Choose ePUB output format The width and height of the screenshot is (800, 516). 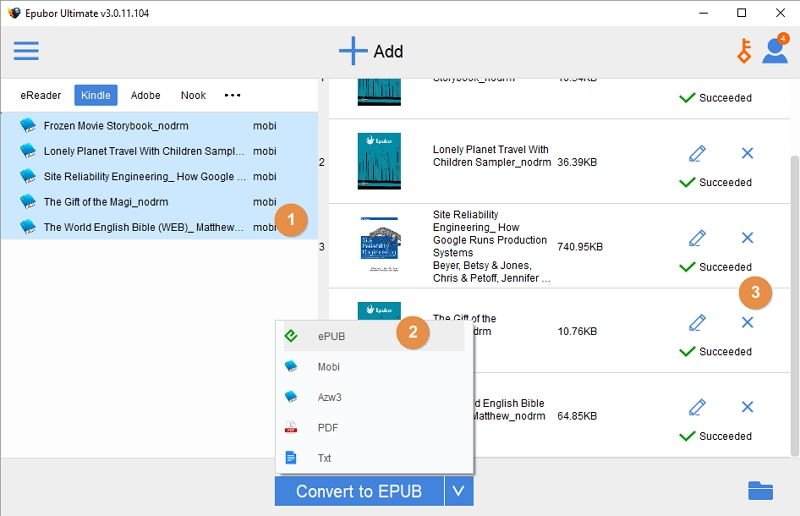(x=374, y=336)
